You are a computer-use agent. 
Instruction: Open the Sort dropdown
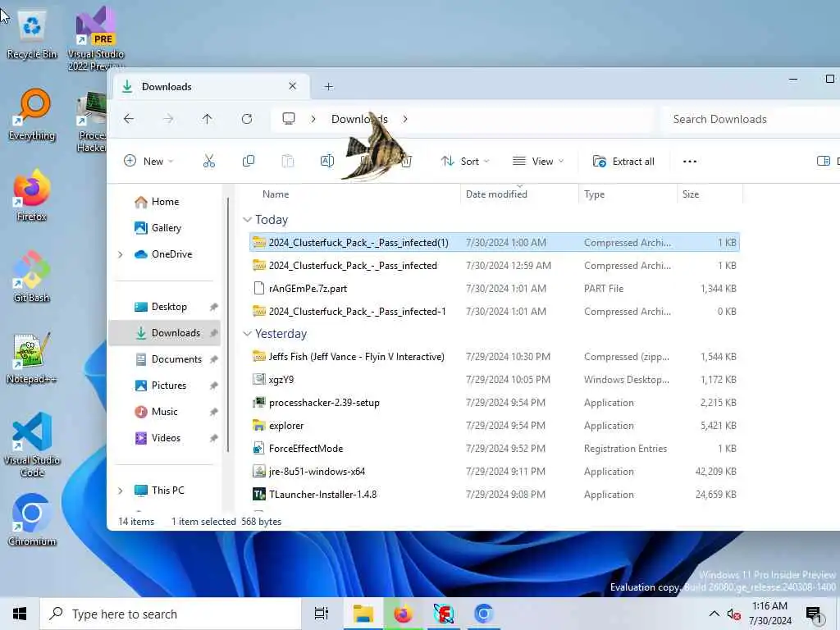tap(465, 162)
